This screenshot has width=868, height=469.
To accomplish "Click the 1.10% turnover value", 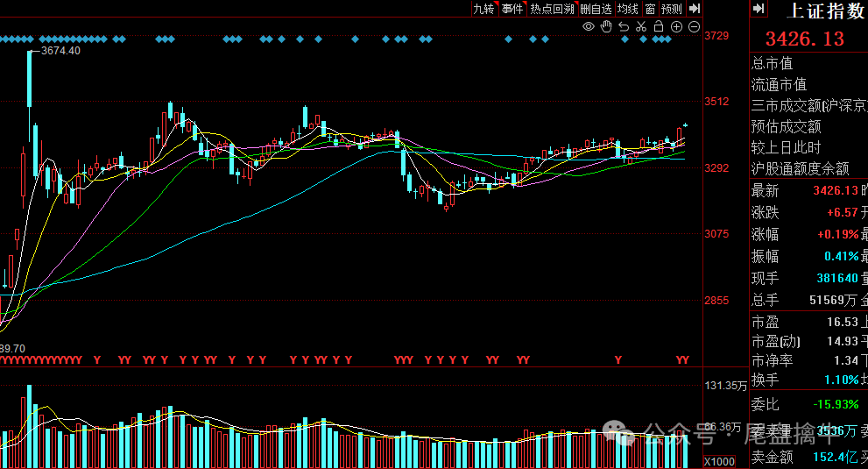I will [x=842, y=380].
